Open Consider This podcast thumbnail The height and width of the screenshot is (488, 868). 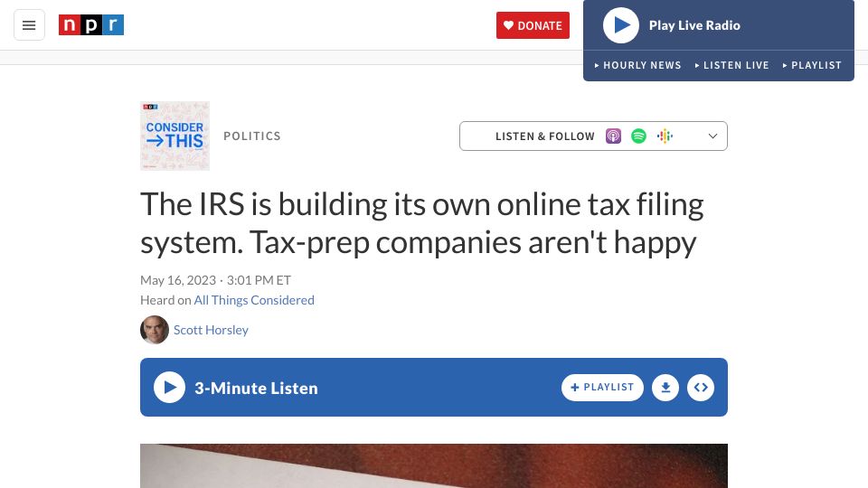[175, 136]
